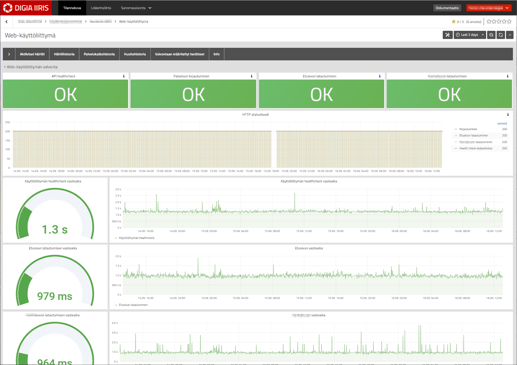Click info icon on the fourth status panel
Screen dimensions: 517x365
(507, 76)
